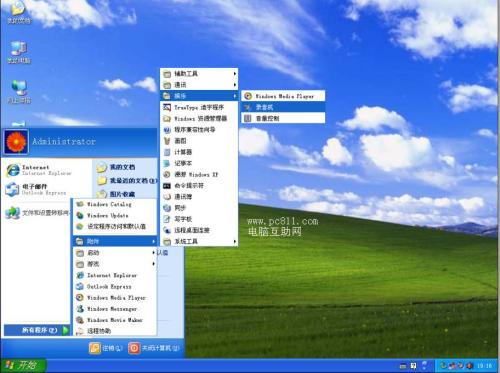
Task: Launch 程序兼容性向导 compatibility wizard
Action: tap(199, 130)
